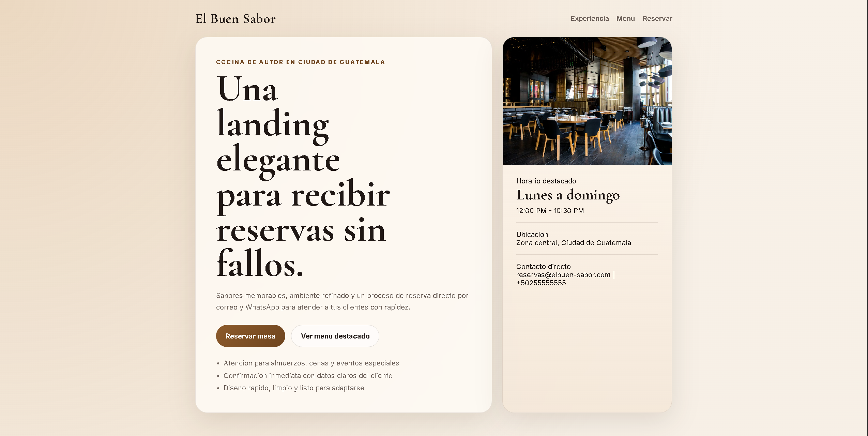This screenshot has width=868, height=436.
Task: Click the Ver menu destacado button
Action: [x=335, y=336]
